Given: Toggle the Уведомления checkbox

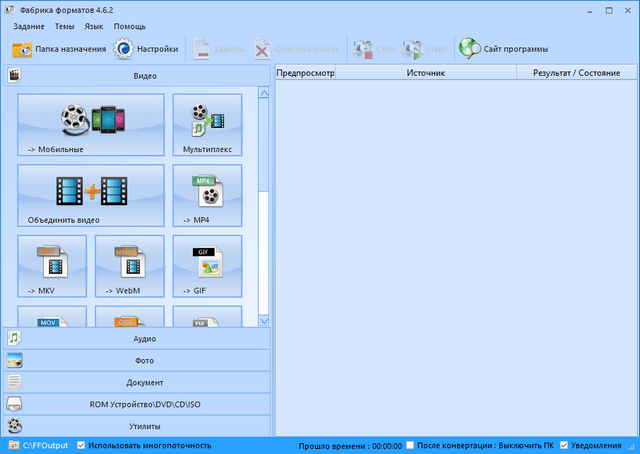Looking at the screenshot, I should 564,445.
